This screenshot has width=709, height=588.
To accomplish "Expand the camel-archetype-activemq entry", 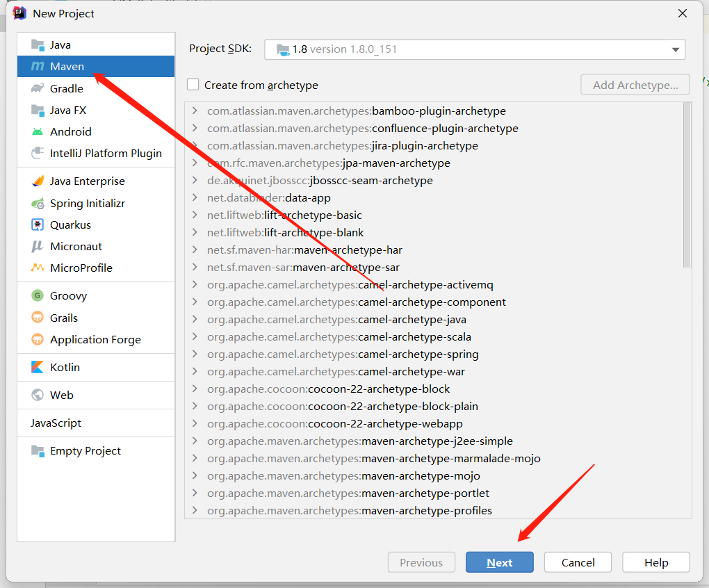I will click(x=195, y=285).
